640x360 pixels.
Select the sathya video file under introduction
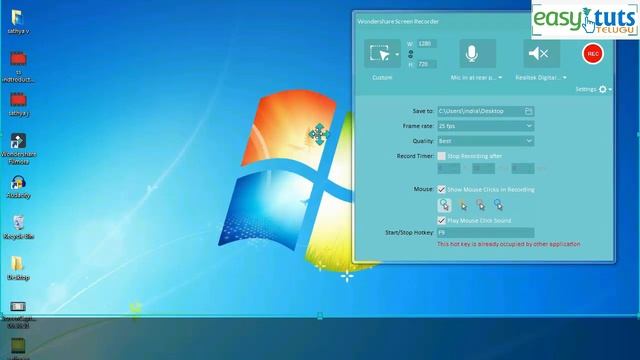pos(18,104)
